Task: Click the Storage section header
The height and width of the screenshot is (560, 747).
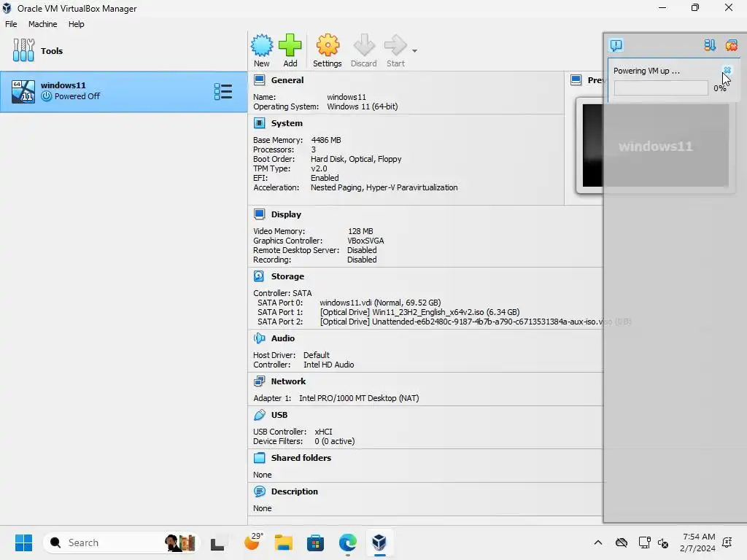Action: 287,276
